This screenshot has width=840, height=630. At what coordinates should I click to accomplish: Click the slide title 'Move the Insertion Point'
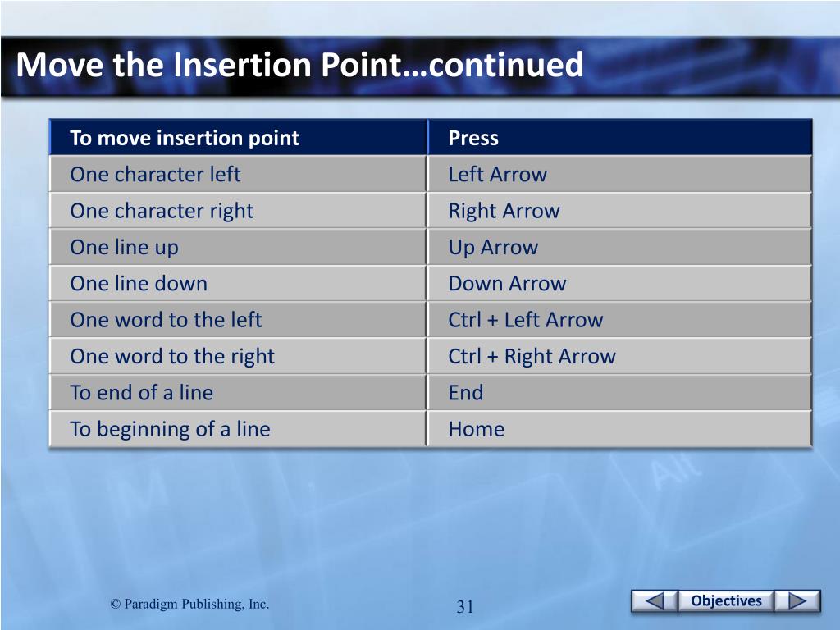(x=209, y=65)
